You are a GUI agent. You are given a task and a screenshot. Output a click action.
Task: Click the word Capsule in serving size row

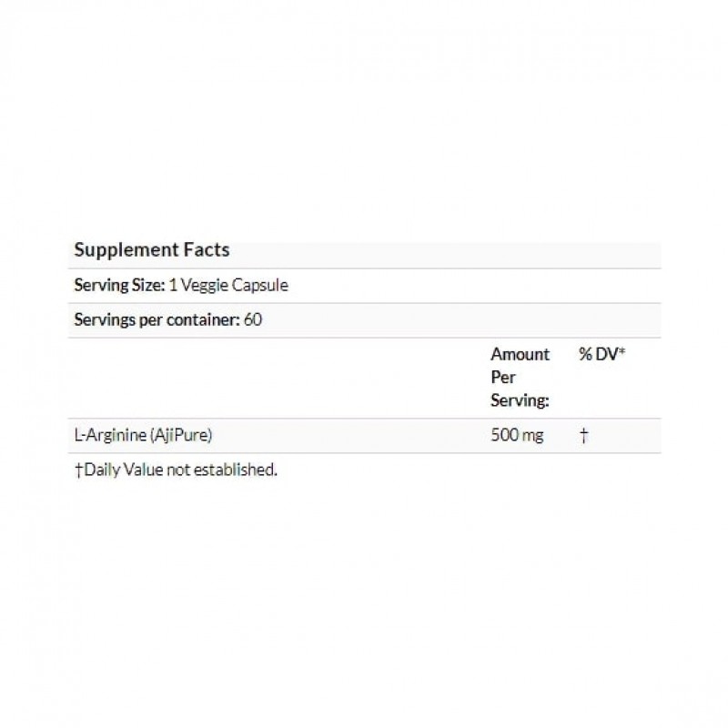click(x=262, y=285)
